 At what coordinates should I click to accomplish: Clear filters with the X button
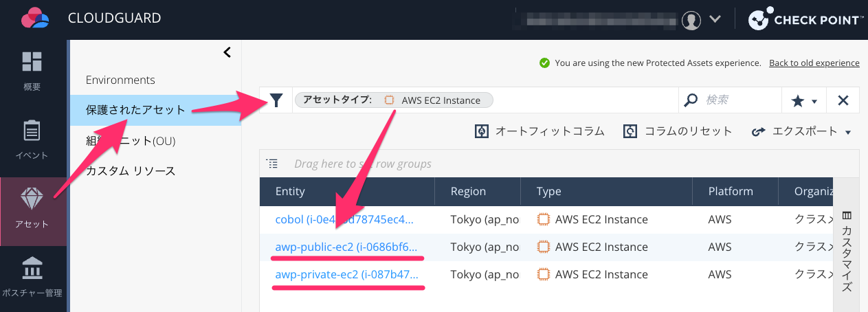[843, 101]
